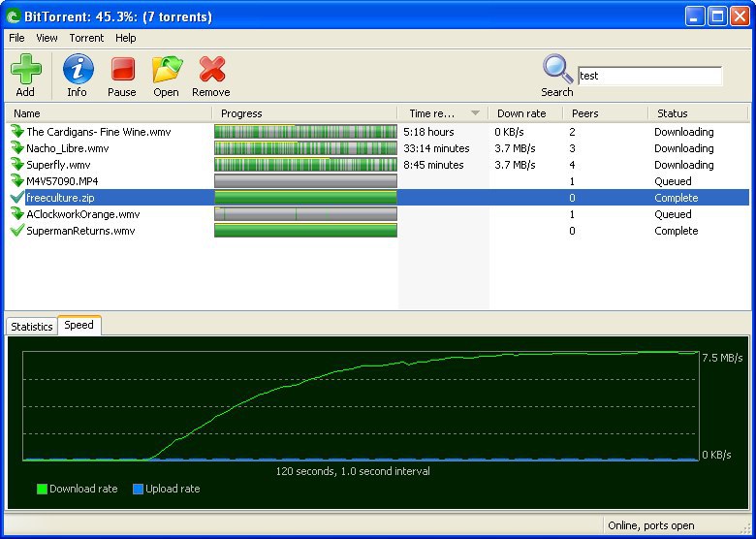The width and height of the screenshot is (756, 539).
Task: Click download icon beside M4V57090.MP4
Action: click(17, 180)
